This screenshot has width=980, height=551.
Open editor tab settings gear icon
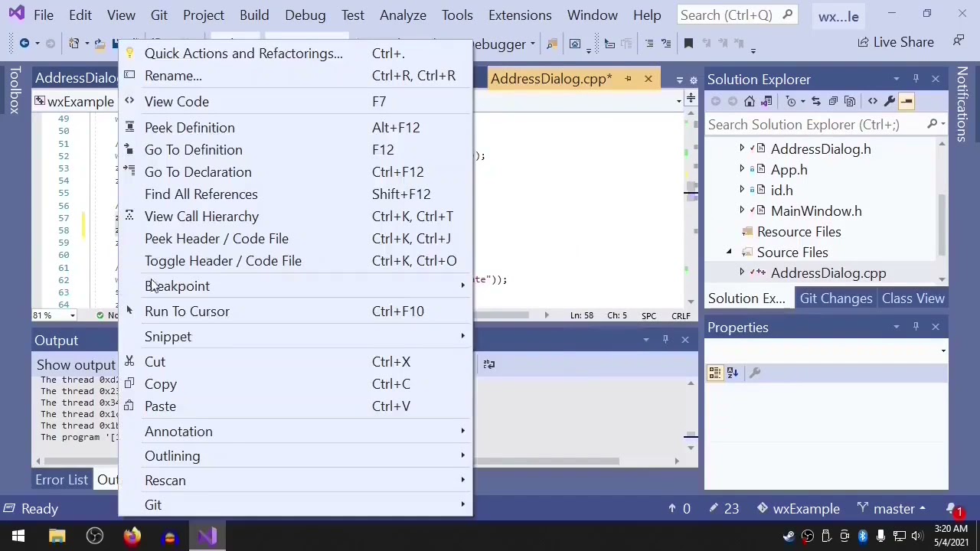(x=694, y=80)
